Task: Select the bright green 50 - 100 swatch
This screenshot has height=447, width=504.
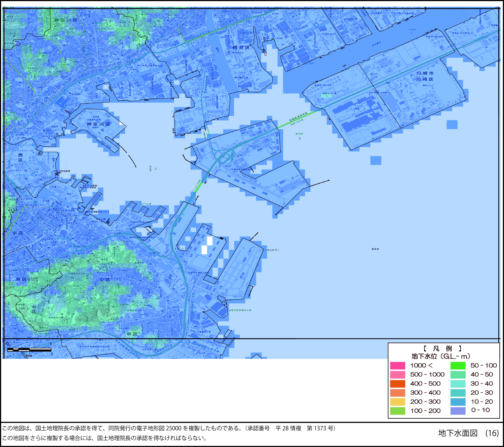Action: tap(458, 366)
